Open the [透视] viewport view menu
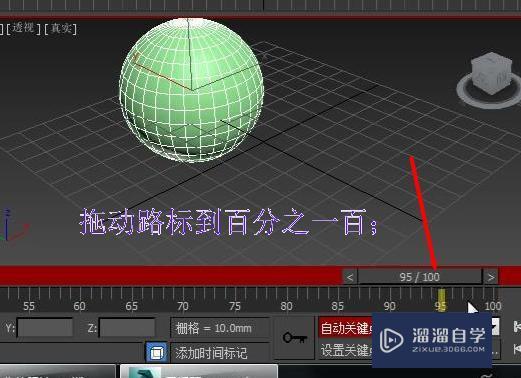Viewport: 521px width, 378px height. (23, 28)
